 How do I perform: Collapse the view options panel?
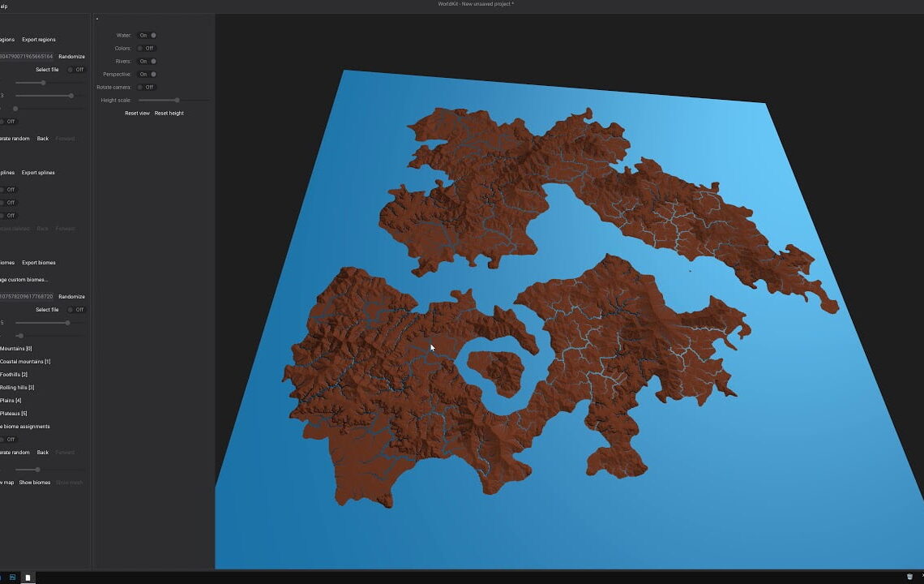tap(96, 18)
